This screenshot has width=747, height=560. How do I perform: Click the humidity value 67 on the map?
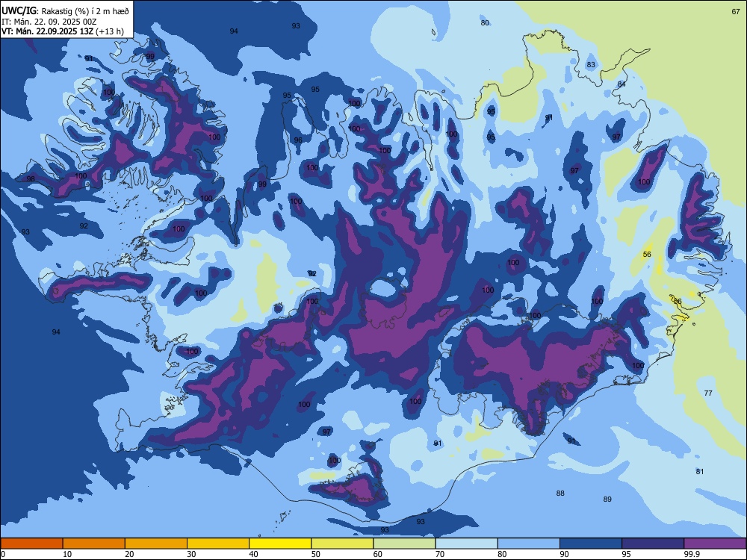[x=736, y=12]
